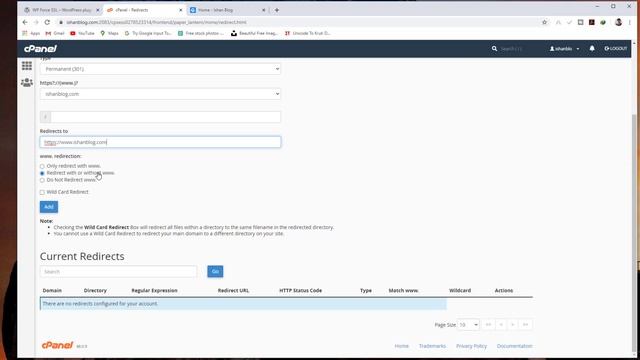Sort by HTTP Status Code column header
The height and width of the screenshot is (360, 640).
pyautogui.click(x=300, y=290)
